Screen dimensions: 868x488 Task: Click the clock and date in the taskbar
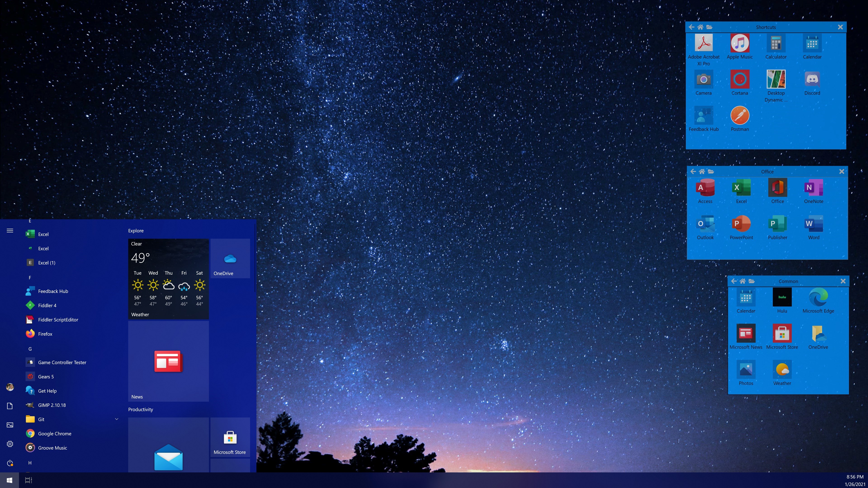coord(855,480)
